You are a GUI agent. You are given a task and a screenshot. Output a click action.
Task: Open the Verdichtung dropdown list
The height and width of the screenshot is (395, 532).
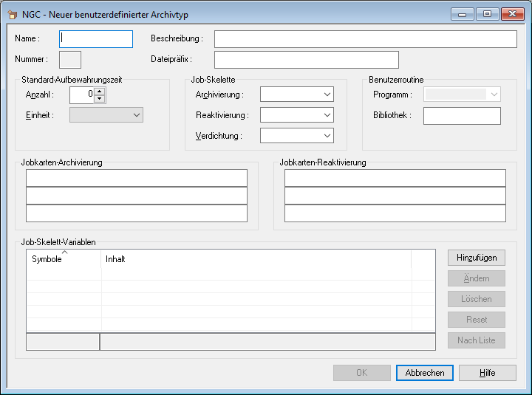[x=327, y=136]
